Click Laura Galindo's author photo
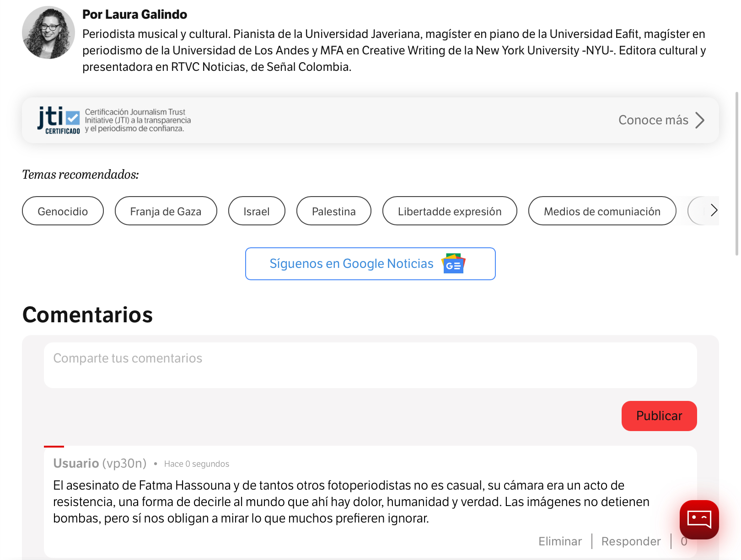 coord(48,32)
